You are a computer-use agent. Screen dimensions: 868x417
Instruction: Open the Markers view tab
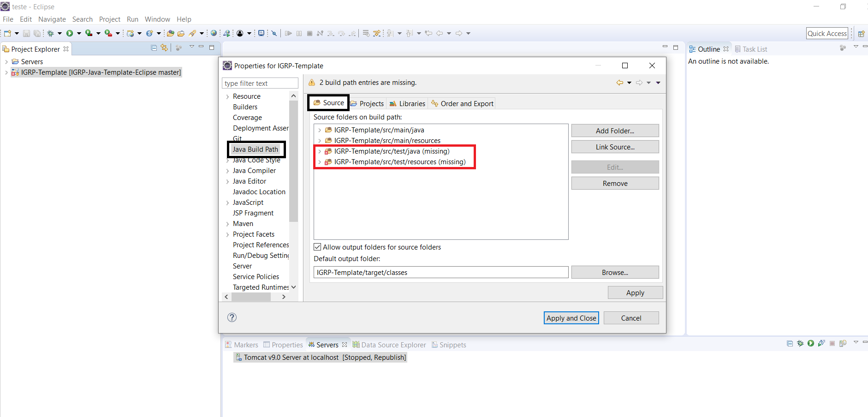coord(242,345)
